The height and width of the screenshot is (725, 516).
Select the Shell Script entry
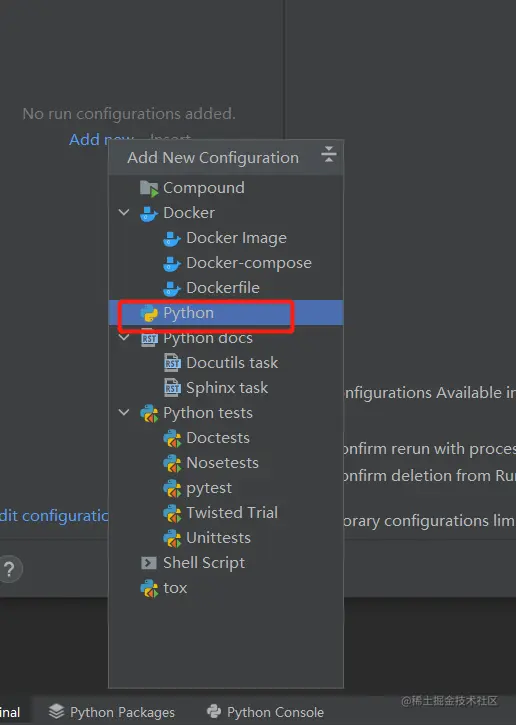226,563
